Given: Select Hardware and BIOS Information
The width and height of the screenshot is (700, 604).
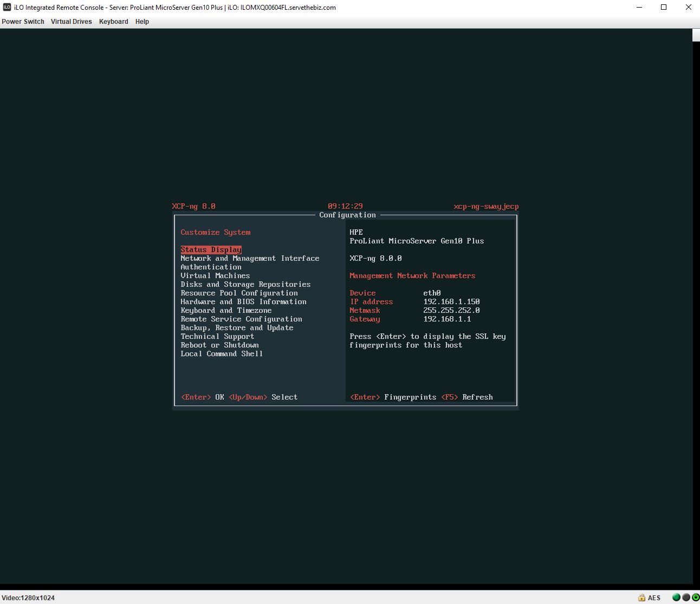Looking at the screenshot, I should (243, 302).
